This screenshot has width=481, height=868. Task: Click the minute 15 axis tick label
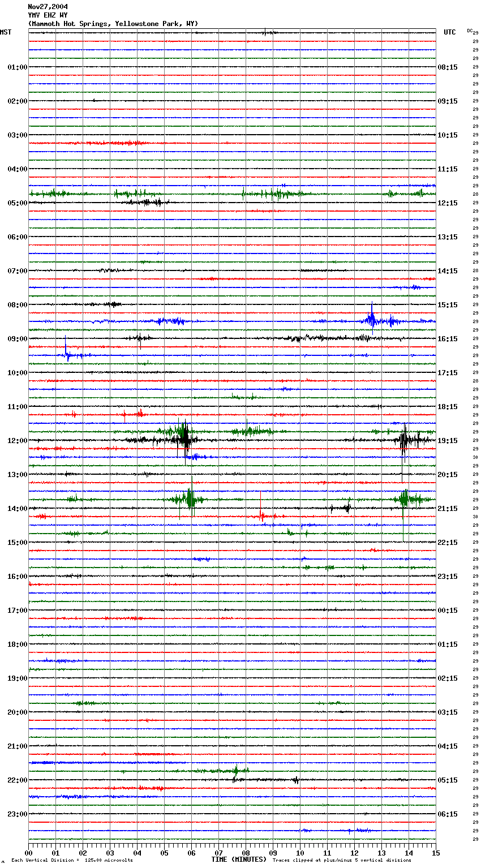coord(436,853)
